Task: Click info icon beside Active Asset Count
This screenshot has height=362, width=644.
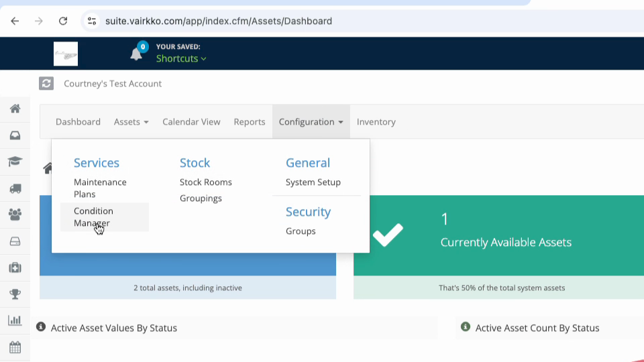Action: click(466, 326)
